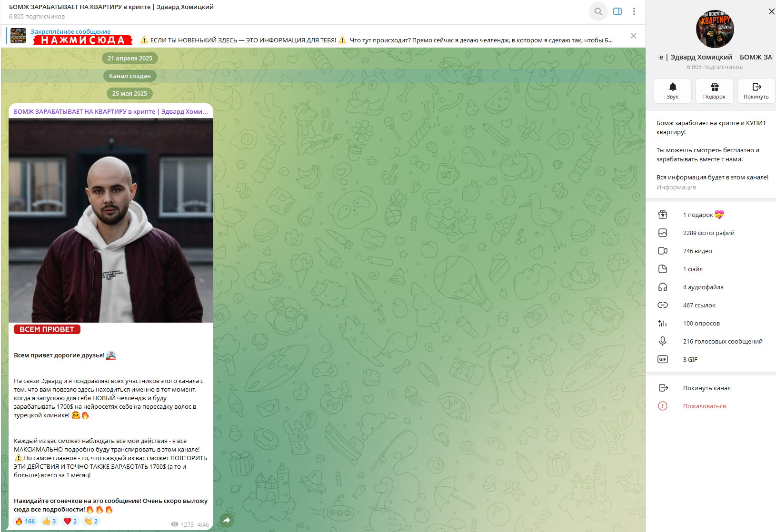Open the 1 подарок gifts row
Viewport: 776px width, 532px height.
click(711, 215)
